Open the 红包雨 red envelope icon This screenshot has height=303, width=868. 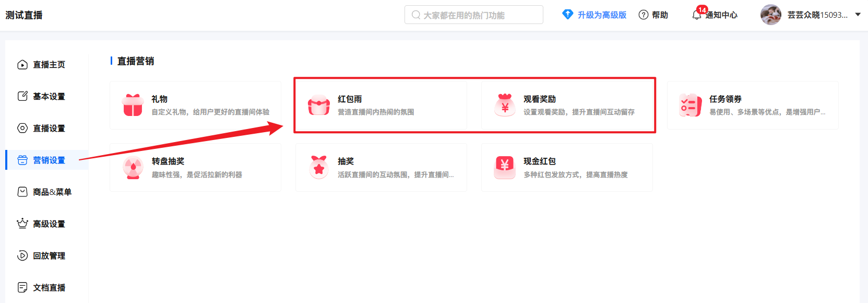pos(318,105)
